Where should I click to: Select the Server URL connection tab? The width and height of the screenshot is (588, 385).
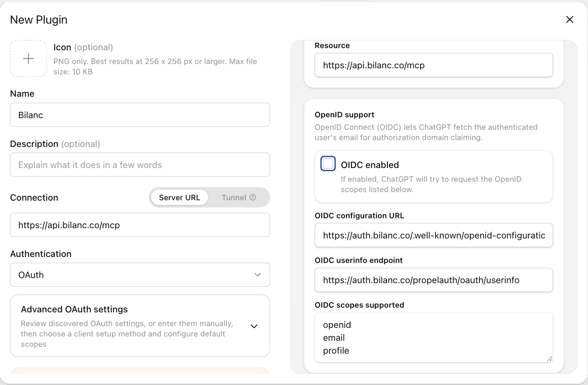point(180,198)
